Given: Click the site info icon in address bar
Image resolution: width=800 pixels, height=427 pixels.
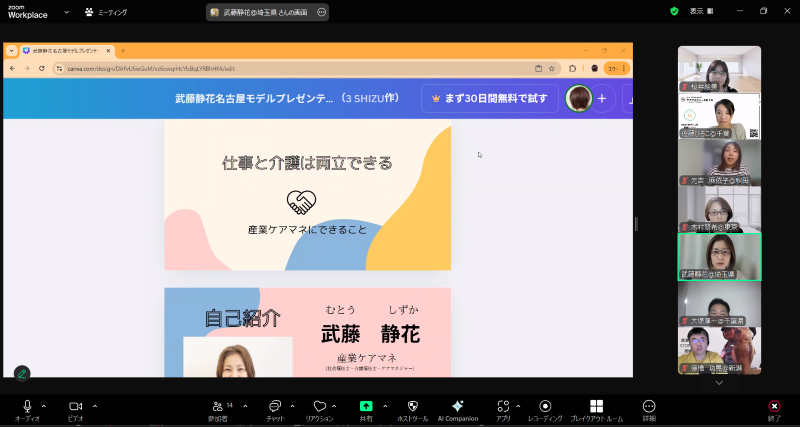Looking at the screenshot, I should coord(59,68).
